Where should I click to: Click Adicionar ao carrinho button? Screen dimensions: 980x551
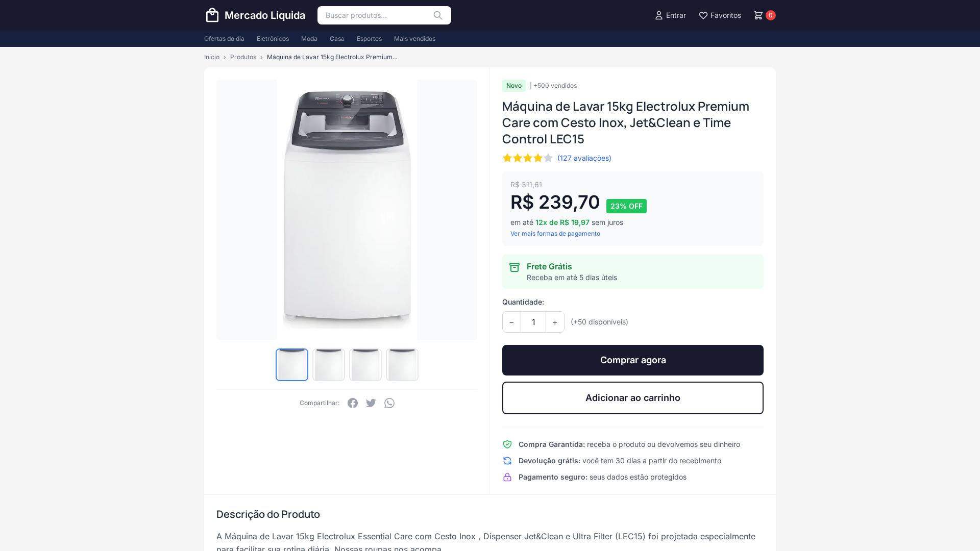click(633, 398)
